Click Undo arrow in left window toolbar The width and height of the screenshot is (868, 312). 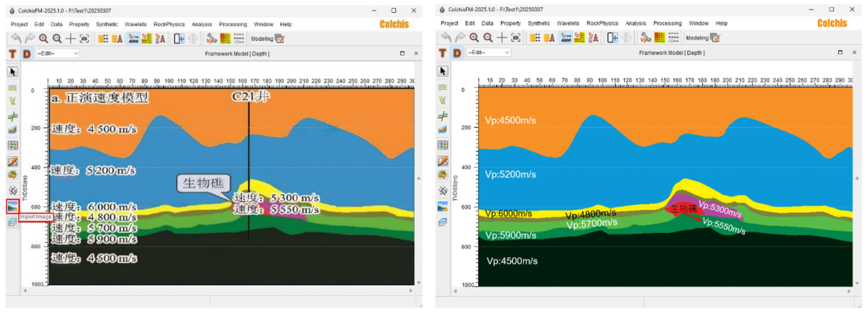pos(16,39)
